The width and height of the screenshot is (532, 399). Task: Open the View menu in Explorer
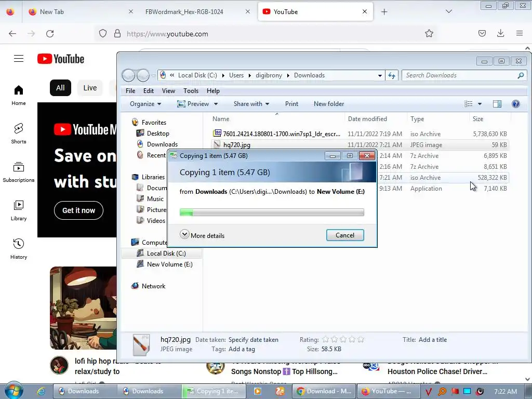168,91
